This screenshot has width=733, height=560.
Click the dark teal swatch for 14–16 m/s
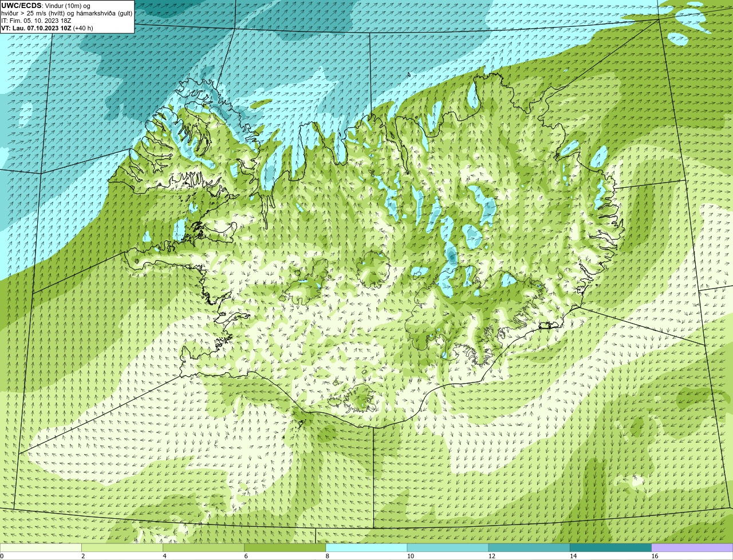[611, 548]
